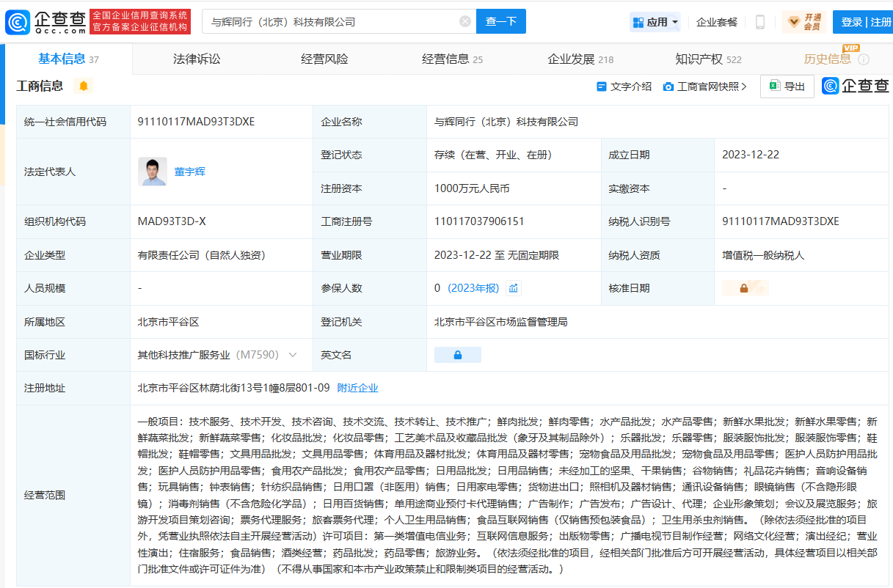Click the Qcc 企查查 logo
This screenshot has width=893, height=588.
pyautogui.click(x=45, y=22)
